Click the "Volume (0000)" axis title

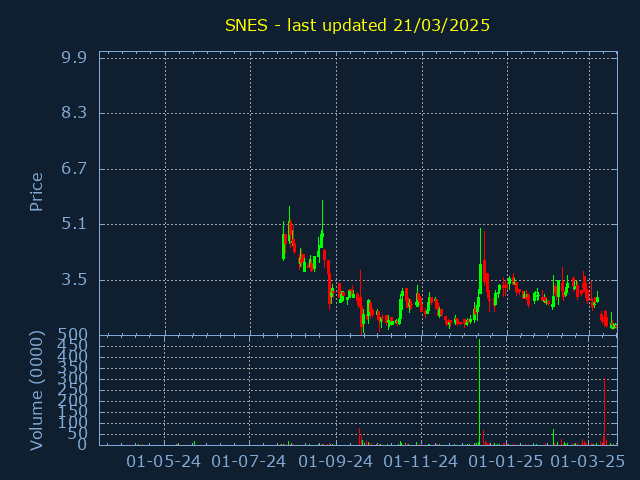[36, 391]
